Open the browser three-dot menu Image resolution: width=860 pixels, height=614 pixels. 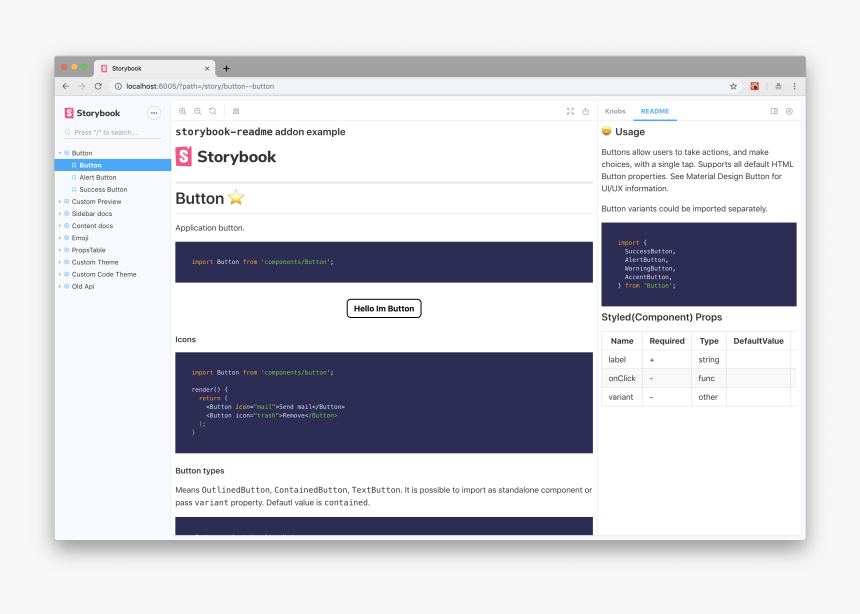click(794, 86)
